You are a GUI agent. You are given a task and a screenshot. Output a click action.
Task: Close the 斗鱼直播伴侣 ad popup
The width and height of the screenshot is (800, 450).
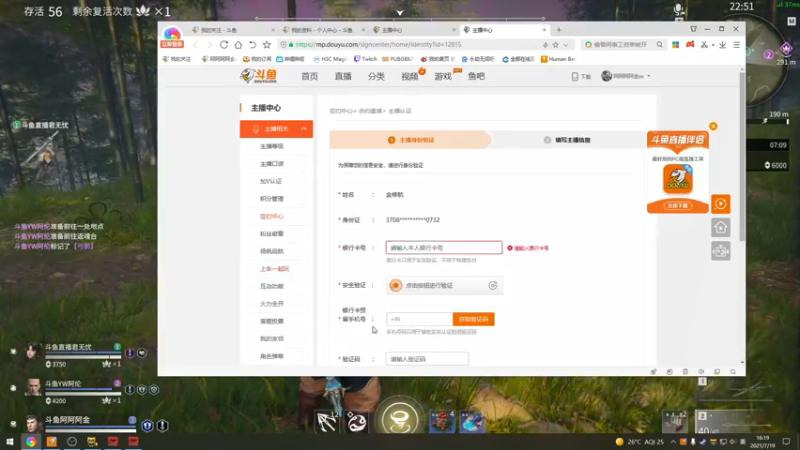click(713, 126)
